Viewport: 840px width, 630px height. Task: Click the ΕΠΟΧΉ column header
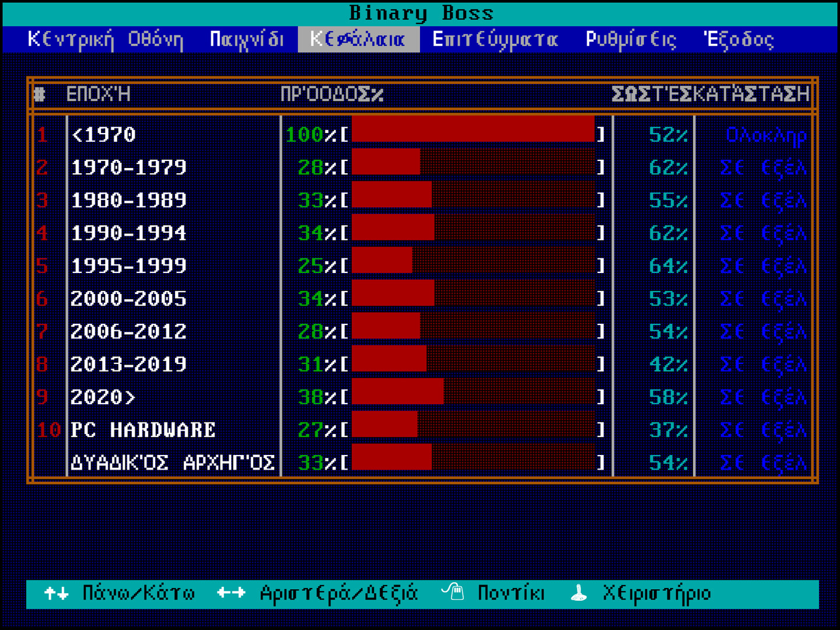point(98,94)
